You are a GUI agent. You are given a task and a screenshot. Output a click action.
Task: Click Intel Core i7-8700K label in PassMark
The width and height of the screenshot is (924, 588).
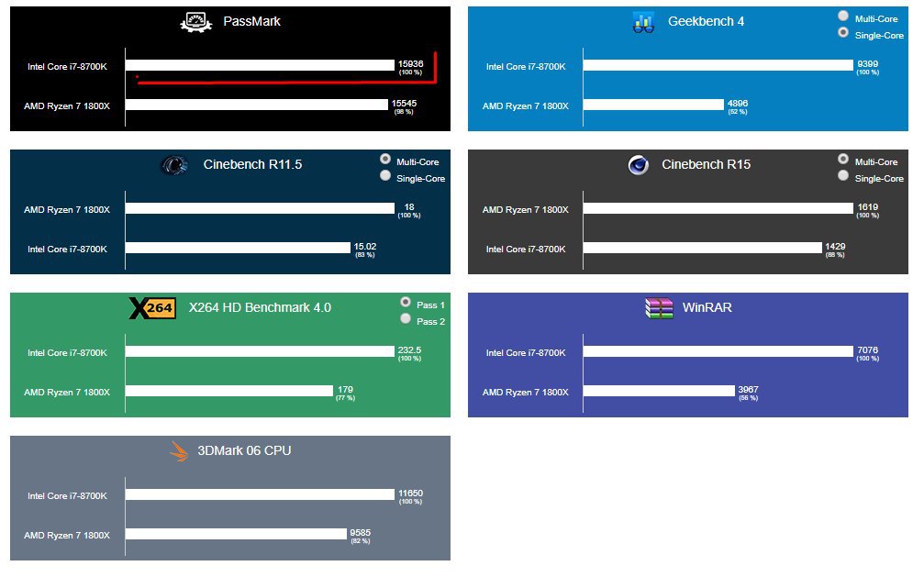tap(67, 67)
